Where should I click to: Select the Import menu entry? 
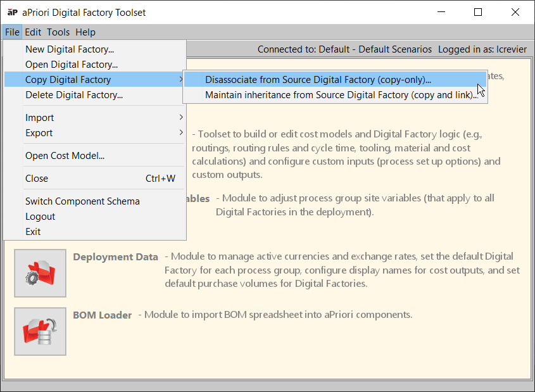coord(95,118)
